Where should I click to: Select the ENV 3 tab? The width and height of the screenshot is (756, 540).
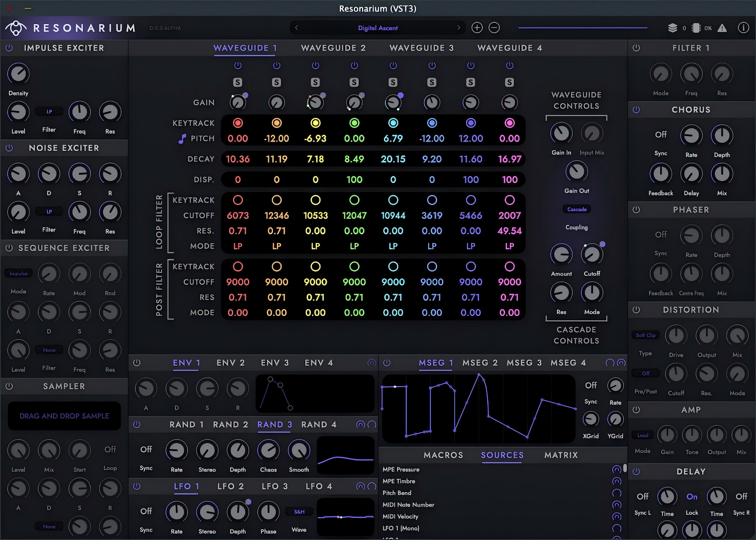(x=275, y=363)
